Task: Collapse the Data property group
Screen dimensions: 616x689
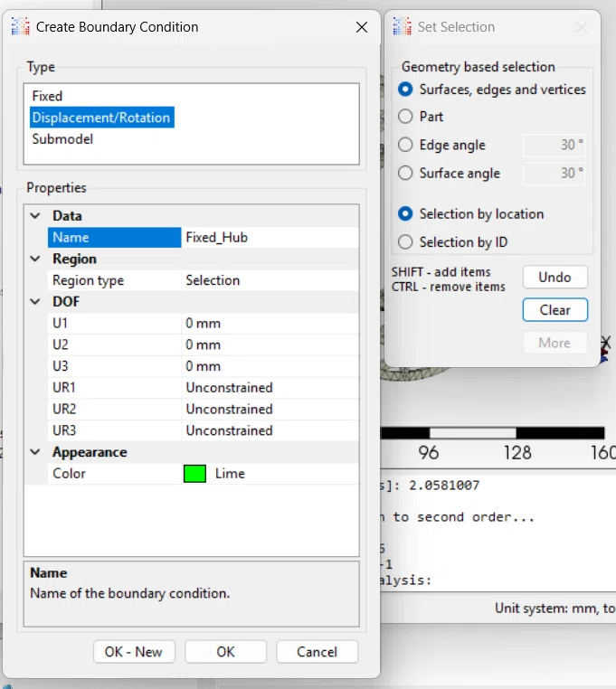Action: coord(35,215)
